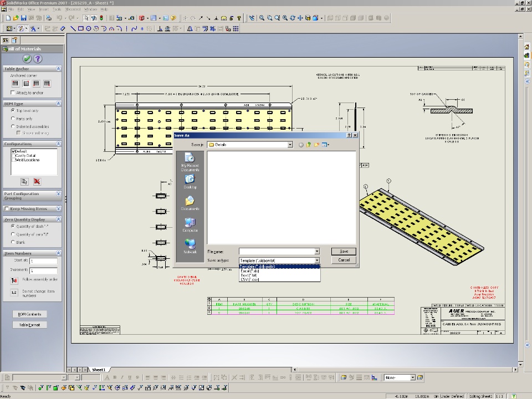Click the Save button in dialog
532x399 pixels.
click(x=344, y=252)
